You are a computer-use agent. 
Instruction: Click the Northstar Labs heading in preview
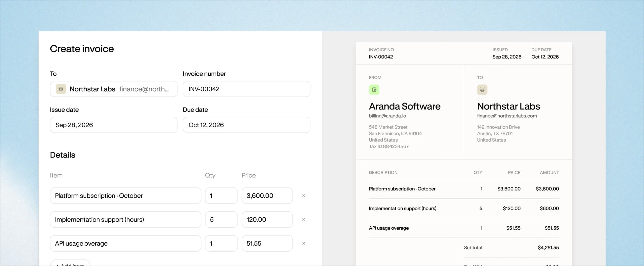click(509, 106)
